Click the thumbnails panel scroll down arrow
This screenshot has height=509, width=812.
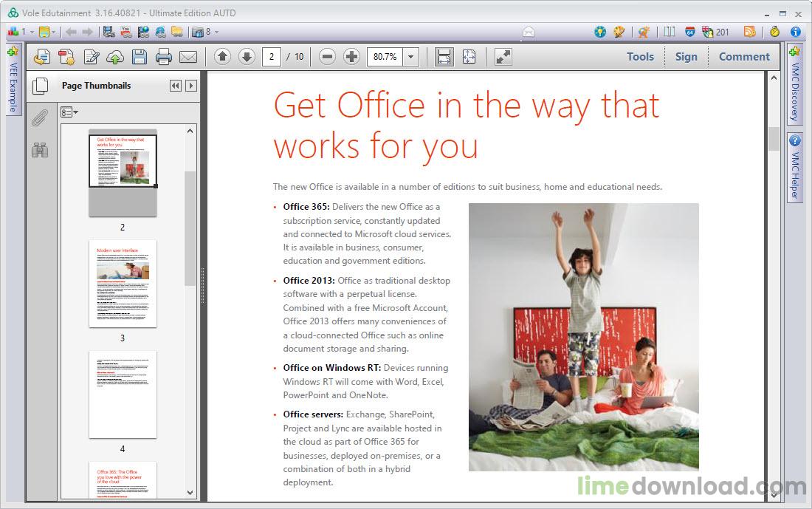pos(190,493)
